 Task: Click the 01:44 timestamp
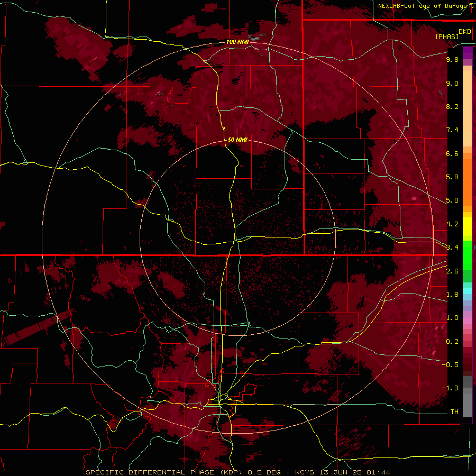tap(378, 472)
